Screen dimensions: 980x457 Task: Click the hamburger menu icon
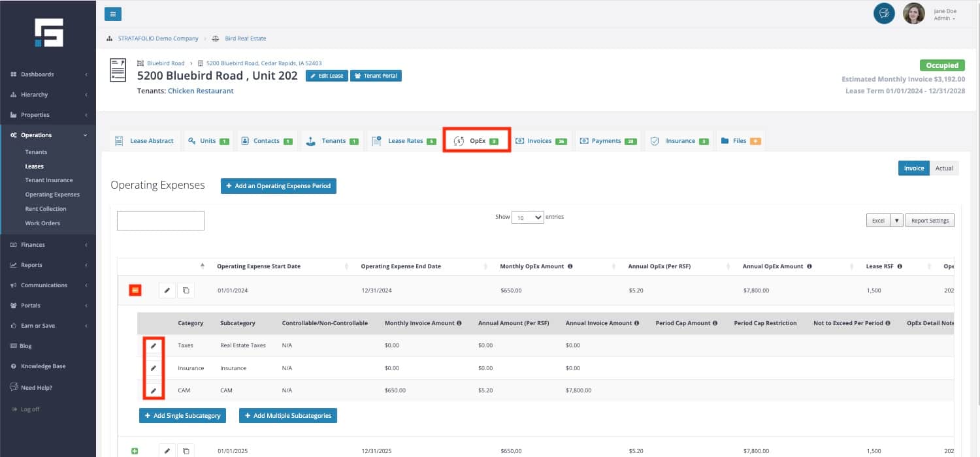pyautogui.click(x=112, y=14)
